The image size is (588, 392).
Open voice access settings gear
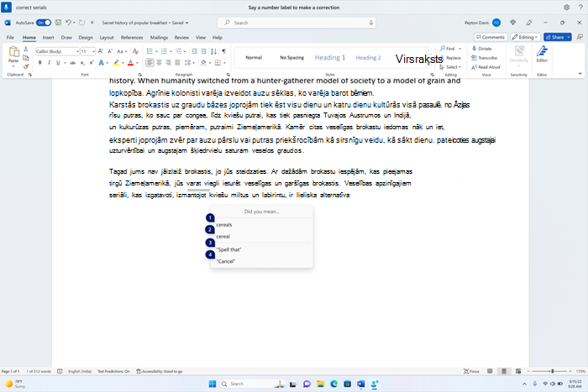567,7
